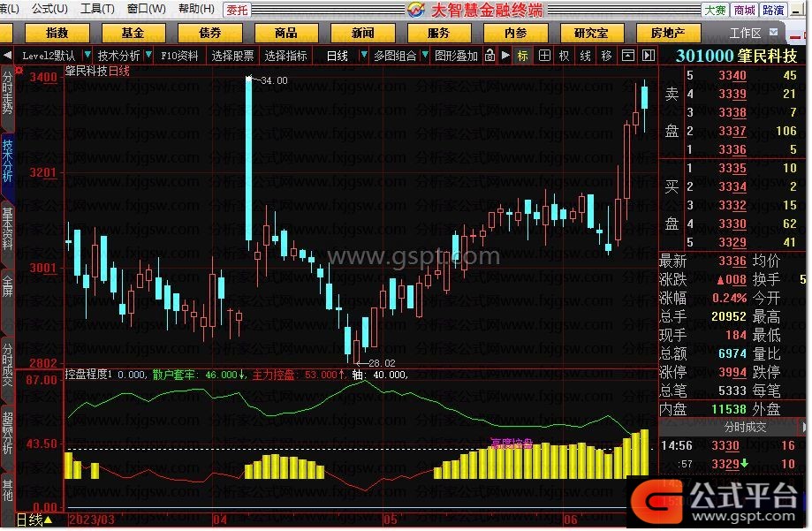Select the 超赢分析 side tab

(x=7, y=434)
